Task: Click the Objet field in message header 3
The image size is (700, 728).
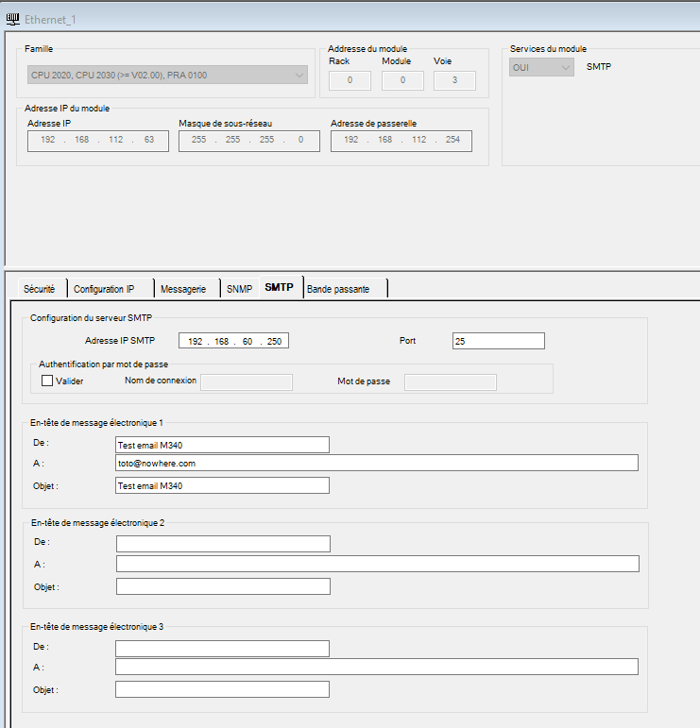Action: pyautogui.click(x=222, y=689)
